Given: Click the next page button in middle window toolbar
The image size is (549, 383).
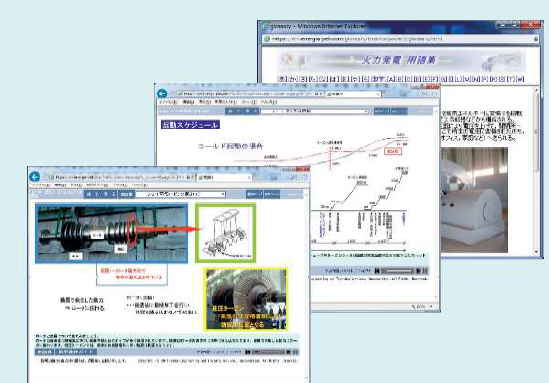Looking at the screenshot, I should click(399, 111).
